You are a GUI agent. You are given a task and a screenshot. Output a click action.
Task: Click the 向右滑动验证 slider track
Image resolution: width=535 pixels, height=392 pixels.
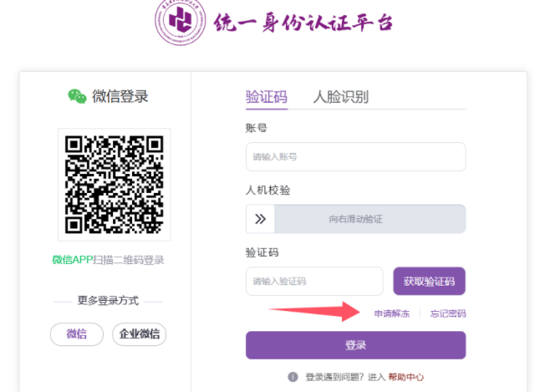click(x=369, y=219)
